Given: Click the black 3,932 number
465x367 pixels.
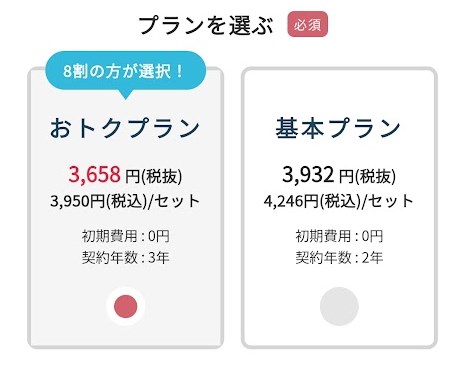Looking at the screenshot, I should 308,174.
